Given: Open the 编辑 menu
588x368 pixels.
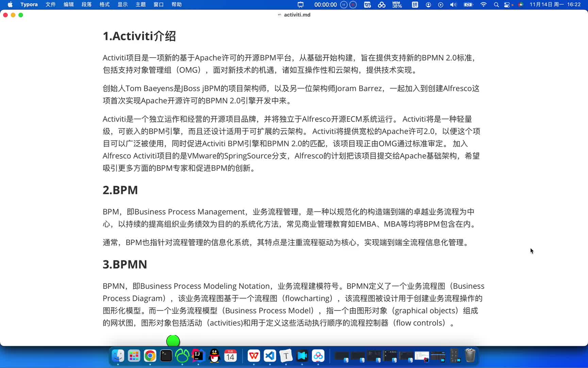Looking at the screenshot, I should (68, 4).
